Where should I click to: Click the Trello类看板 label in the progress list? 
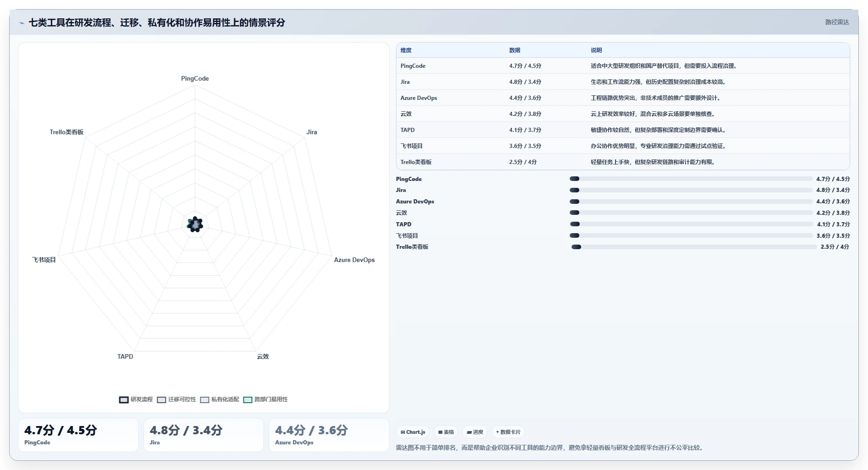tap(412, 247)
